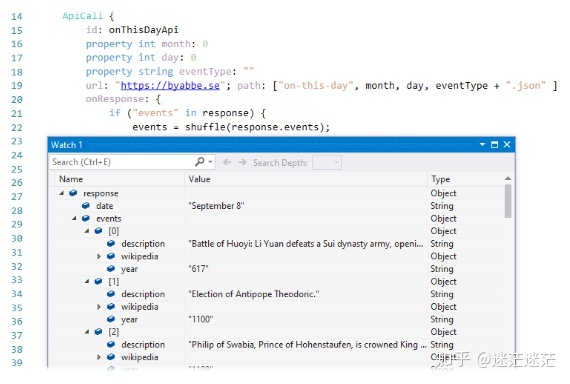Select the response row name

pyautogui.click(x=101, y=193)
